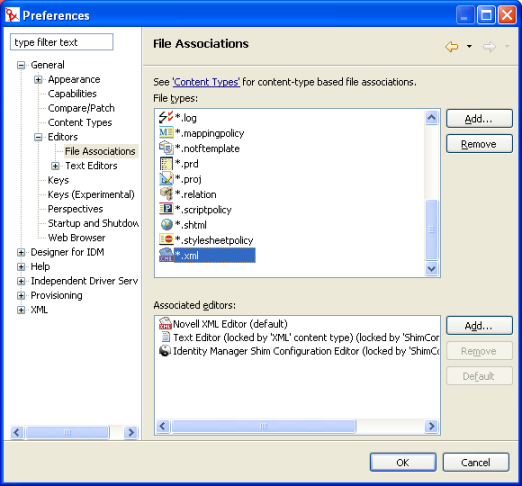The image size is (522, 486).
Task: Click tree panel scroll left arrow
Action: 17,433
